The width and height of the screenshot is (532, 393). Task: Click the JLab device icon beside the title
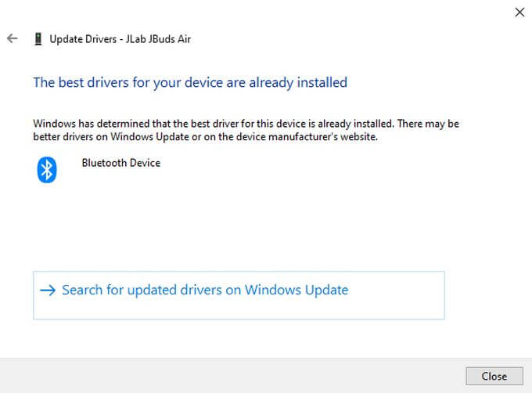pyautogui.click(x=37, y=38)
